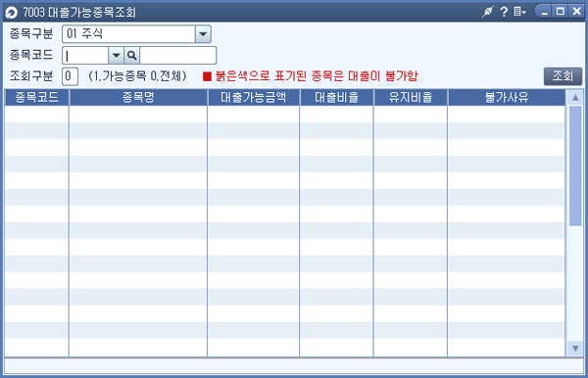Screen dimensions: 588x378
Task: Sort by 대출가능금액 column header
Action: click(253, 97)
